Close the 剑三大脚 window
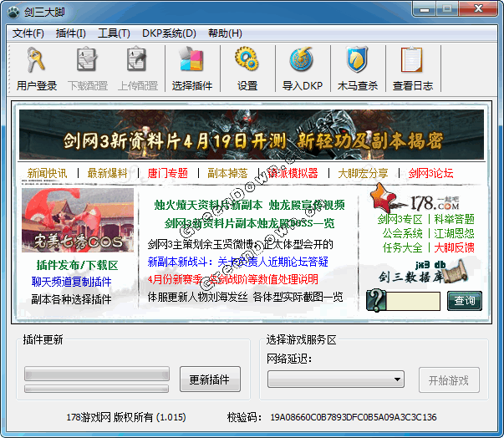Viewport: 504px width, 438px height. (x=478, y=8)
